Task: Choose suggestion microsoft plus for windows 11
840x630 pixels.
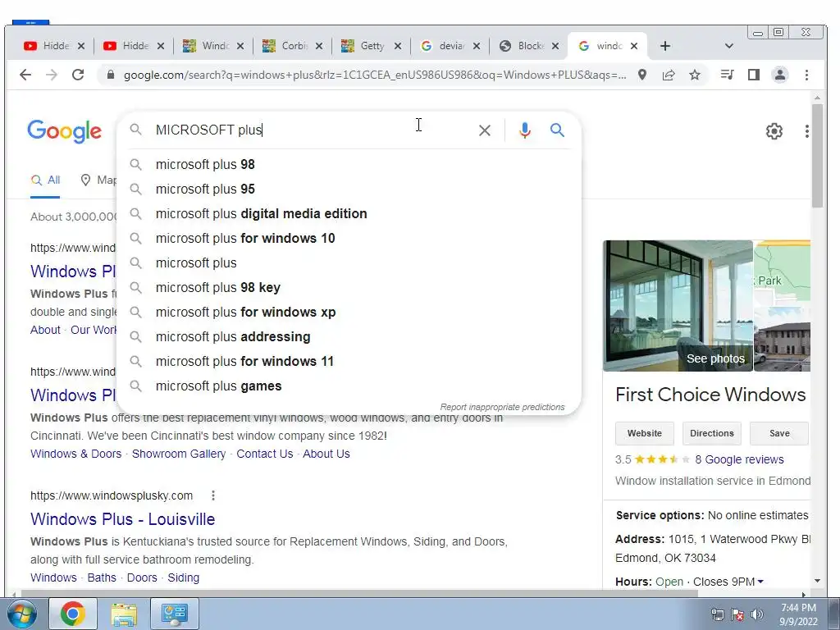Action: tap(349, 362)
